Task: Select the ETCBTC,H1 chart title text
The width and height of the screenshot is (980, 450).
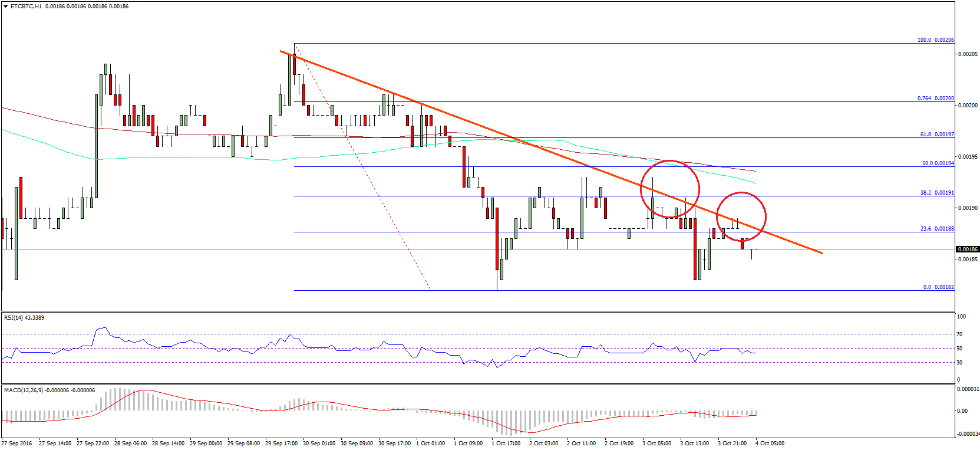Action: point(26,6)
